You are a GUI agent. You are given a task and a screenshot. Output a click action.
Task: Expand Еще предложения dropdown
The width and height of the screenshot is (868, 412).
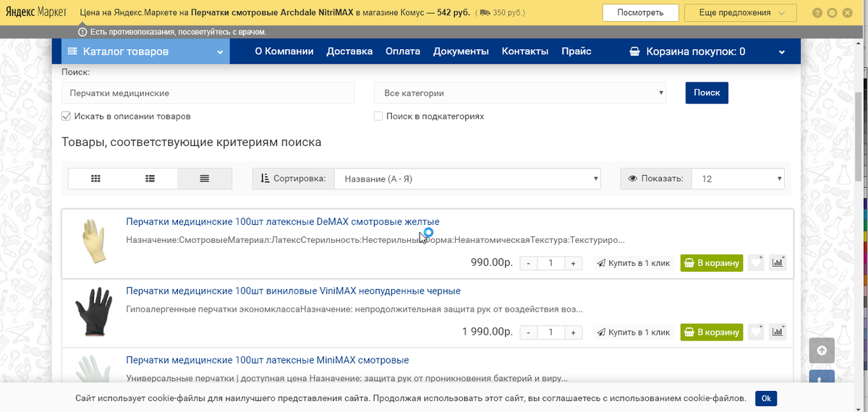740,13
